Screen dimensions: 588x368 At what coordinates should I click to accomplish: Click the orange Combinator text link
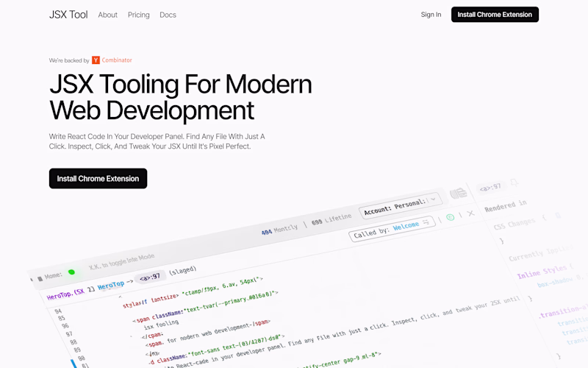[x=117, y=60]
